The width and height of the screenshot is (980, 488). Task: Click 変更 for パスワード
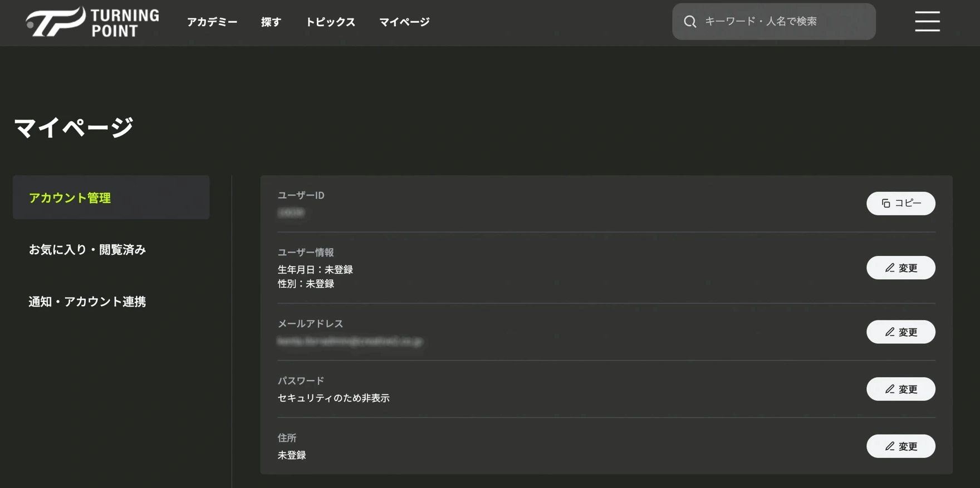[x=900, y=389]
